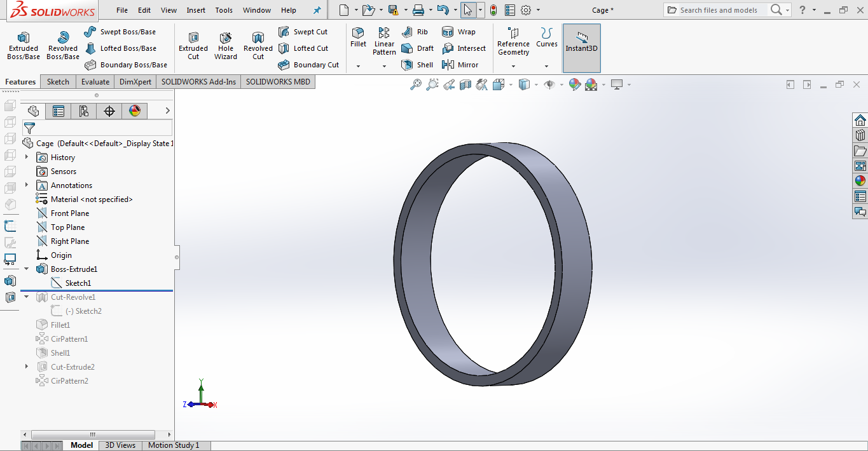
Task: Open the Appearances tab in task pane
Action: [x=860, y=181]
